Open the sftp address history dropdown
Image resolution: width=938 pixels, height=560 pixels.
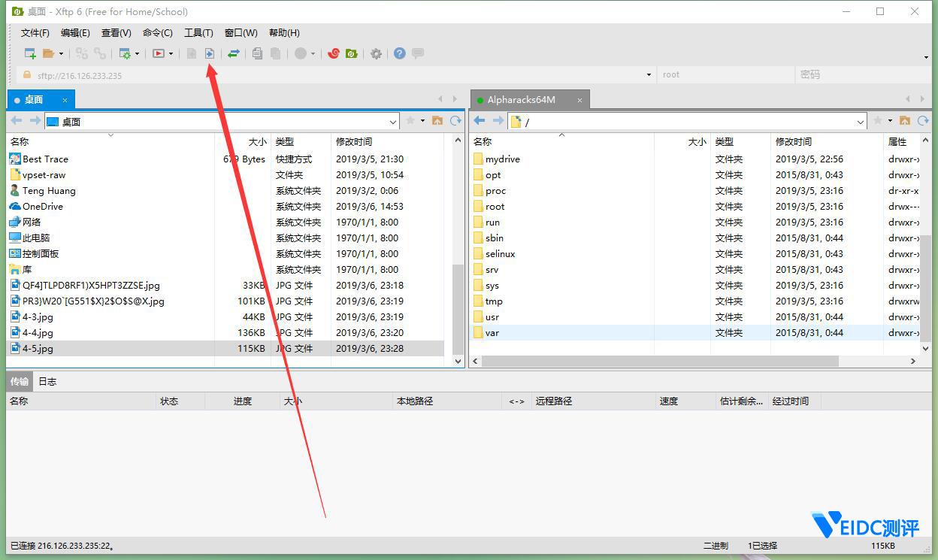(x=648, y=75)
